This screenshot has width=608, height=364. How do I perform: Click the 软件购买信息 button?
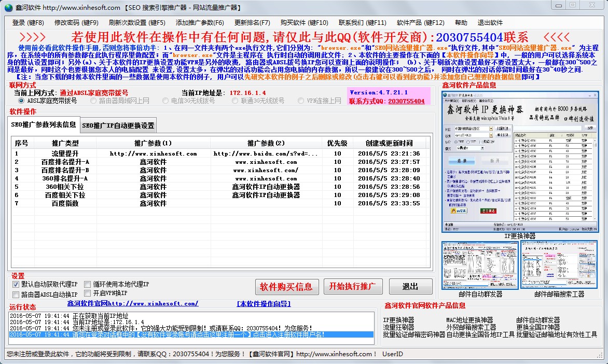point(286,287)
